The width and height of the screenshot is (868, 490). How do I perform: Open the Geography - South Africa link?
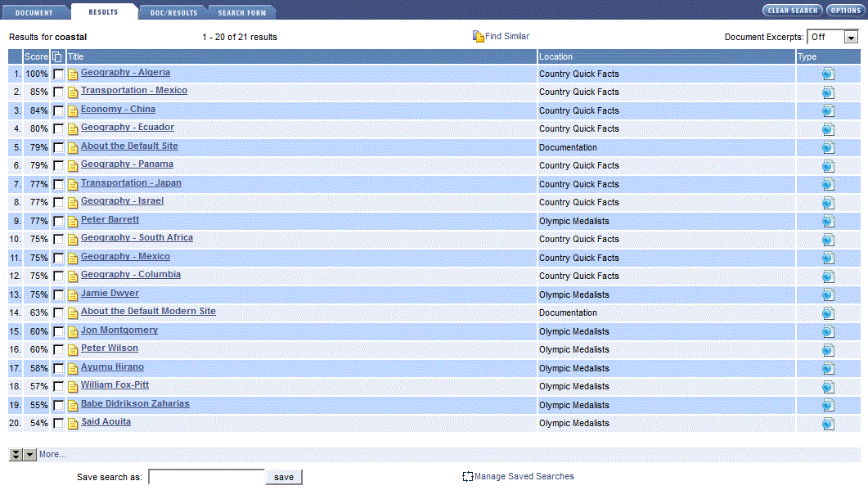pos(137,238)
